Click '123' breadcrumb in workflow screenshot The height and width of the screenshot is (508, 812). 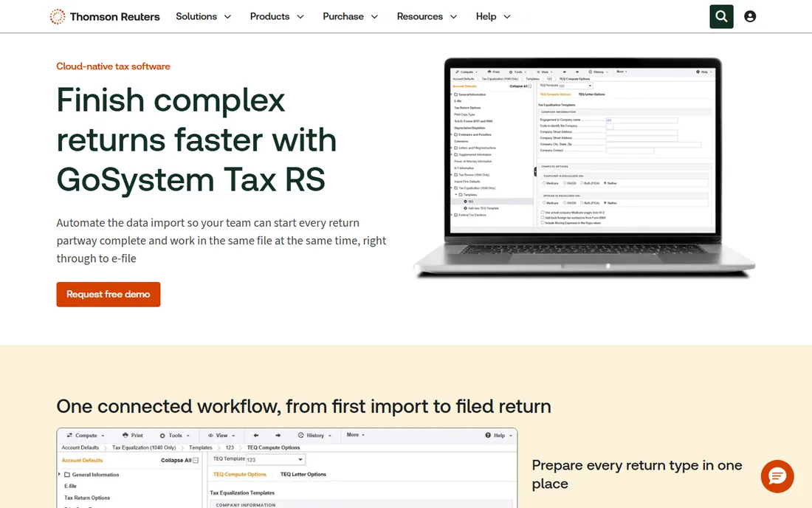[230, 447]
